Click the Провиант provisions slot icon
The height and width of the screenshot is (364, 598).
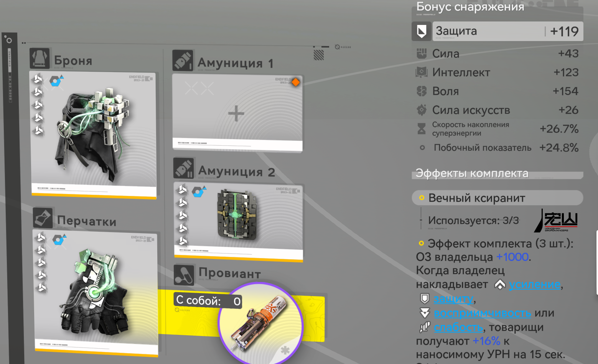184,275
